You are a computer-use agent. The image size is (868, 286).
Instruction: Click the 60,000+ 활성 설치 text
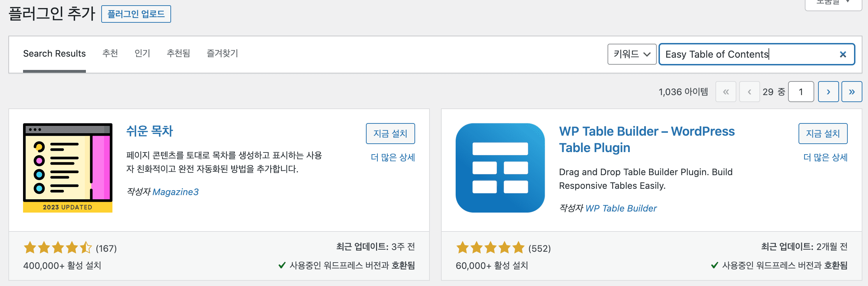(492, 266)
